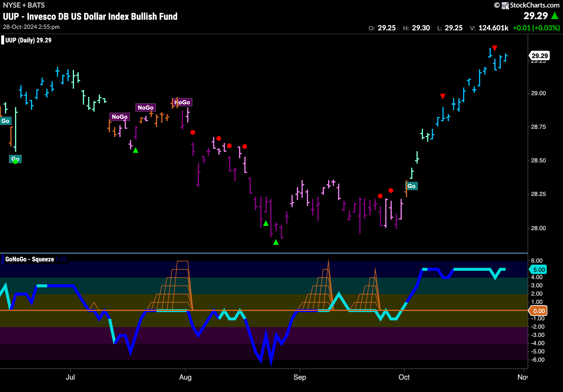This screenshot has height=392, width=563.
Task: Click the open value 29.25
Action: point(387,28)
